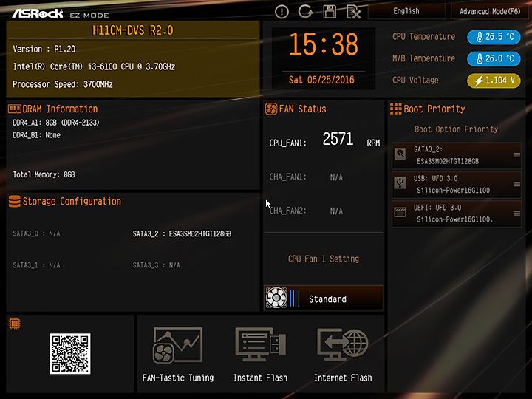
Task: Click the Boot Priority grid icon
Action: (395, 109)
